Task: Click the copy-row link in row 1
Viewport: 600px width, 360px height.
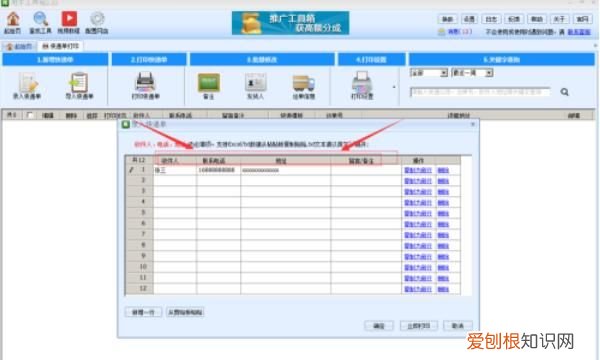Action: coord(418,170)
